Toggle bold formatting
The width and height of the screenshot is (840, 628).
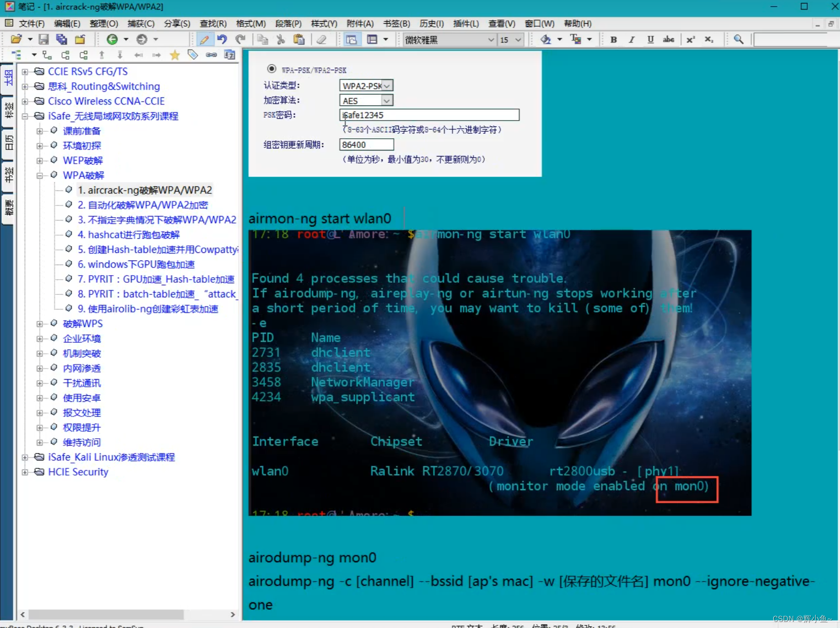pos(614,39)
